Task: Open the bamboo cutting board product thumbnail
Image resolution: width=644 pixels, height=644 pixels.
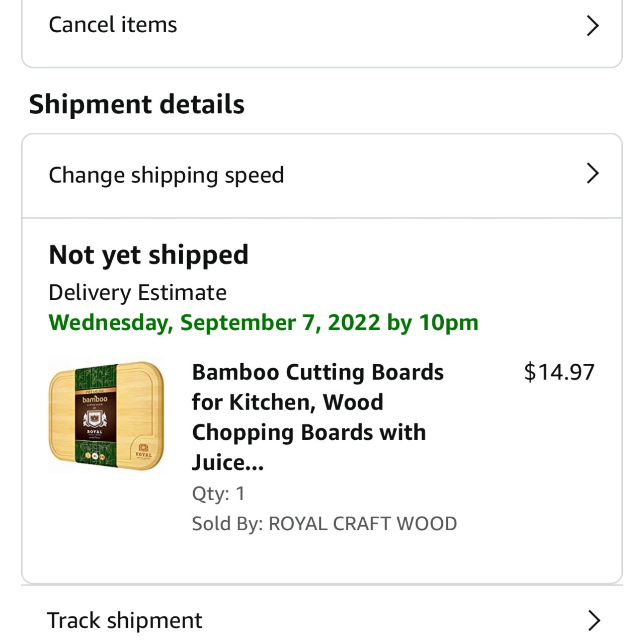Action: point(106,416)
